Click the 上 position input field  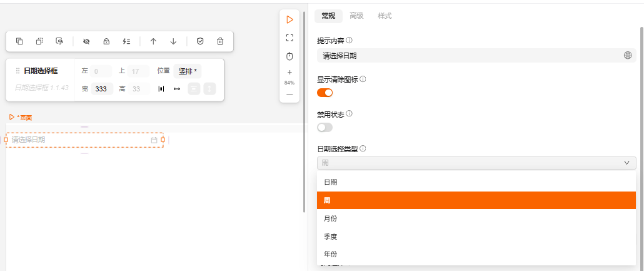click(x=138, y=71)
